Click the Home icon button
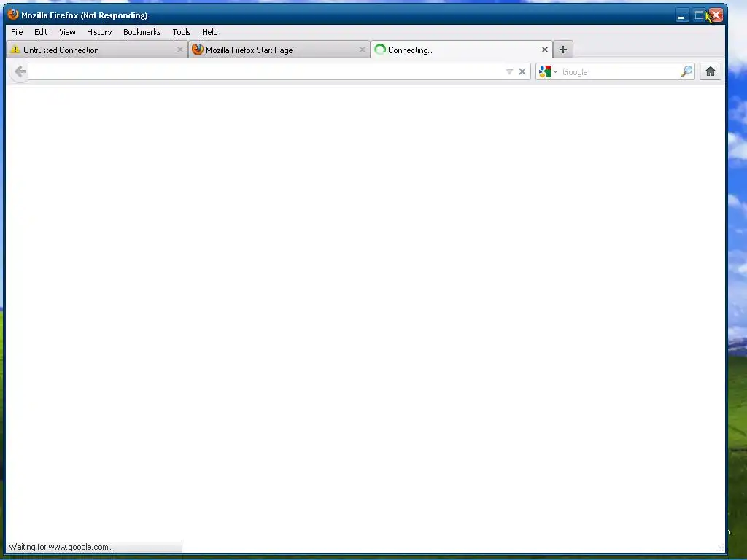 point(710,72)
